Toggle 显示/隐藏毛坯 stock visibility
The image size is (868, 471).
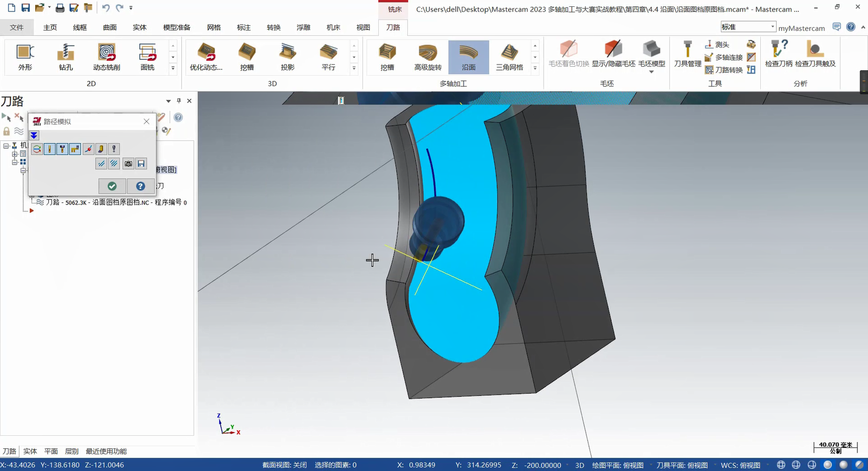coord(613,54)
